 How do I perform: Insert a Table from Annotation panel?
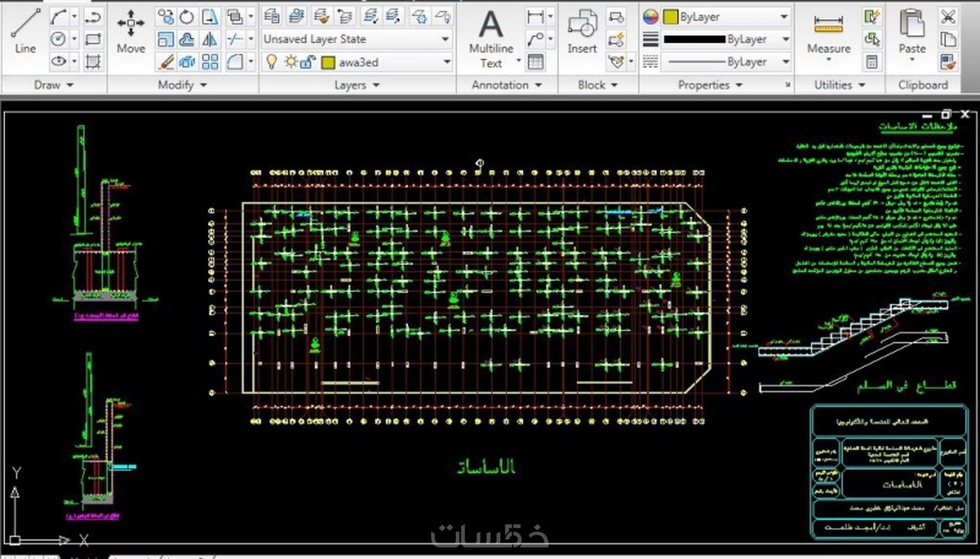click(536, 61)
